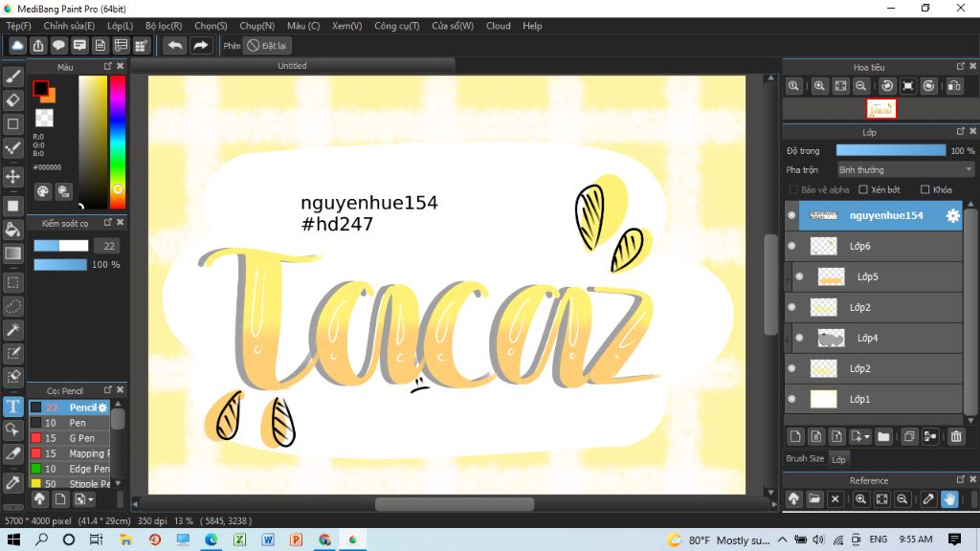Open the Chỉnh sửa(E) menu
Screen dimensions: 980x551
69,26
